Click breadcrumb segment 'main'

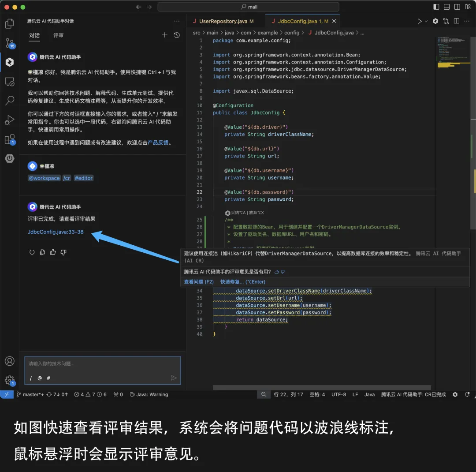pyautogui.click(x=212, y=33)
